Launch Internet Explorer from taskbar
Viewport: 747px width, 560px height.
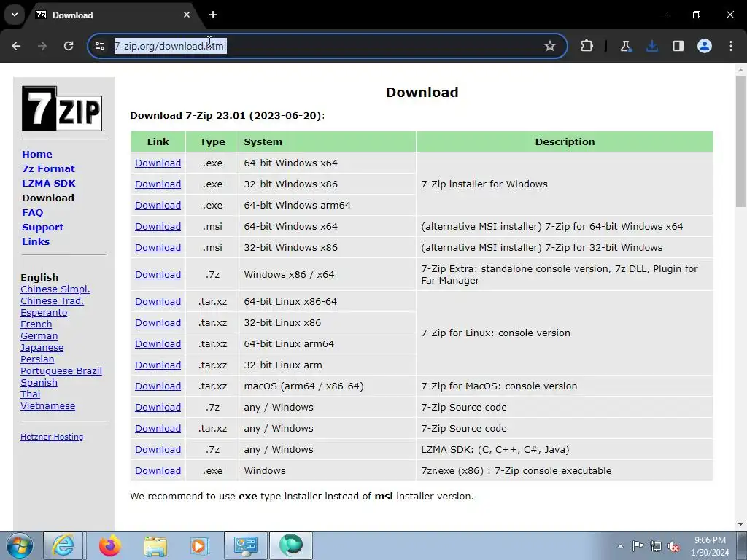point(63,545)
